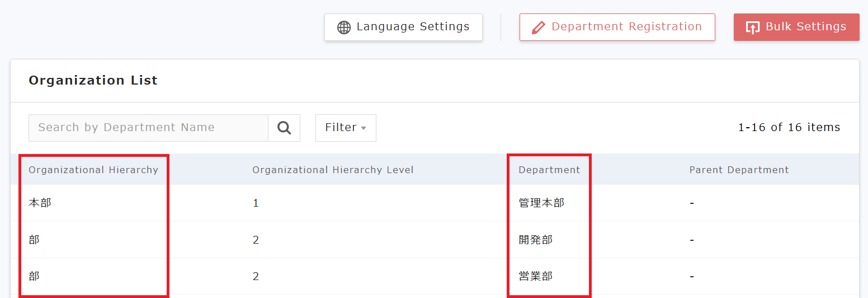Select the Parent Department column header

pos(739,170)
